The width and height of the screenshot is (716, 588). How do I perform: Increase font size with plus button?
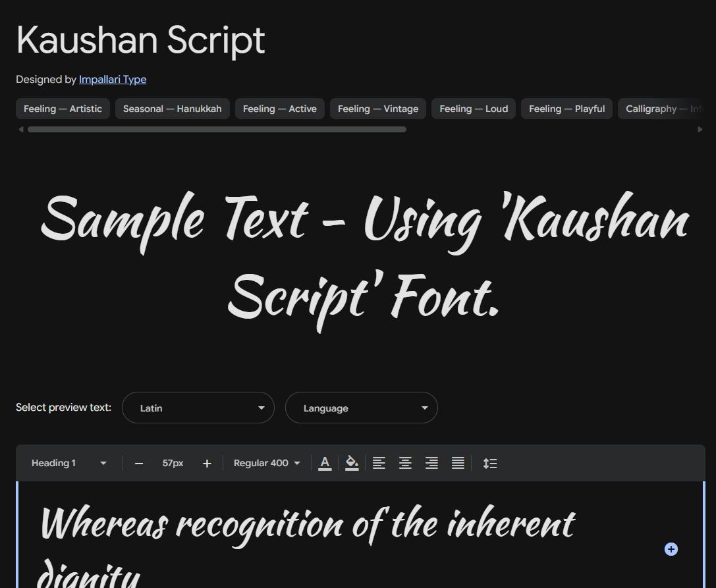(x=207, y=464)
